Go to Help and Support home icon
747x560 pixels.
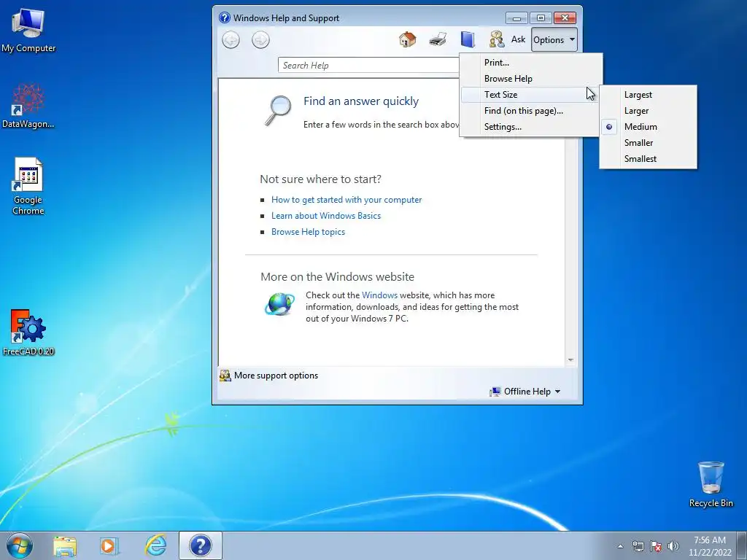click(x=407, y=39)
